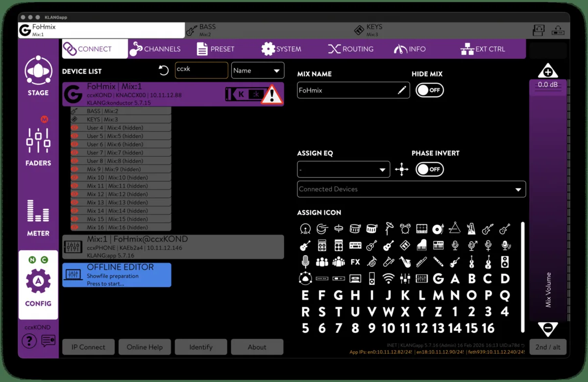Assign the FX icon

click(355, 262)
